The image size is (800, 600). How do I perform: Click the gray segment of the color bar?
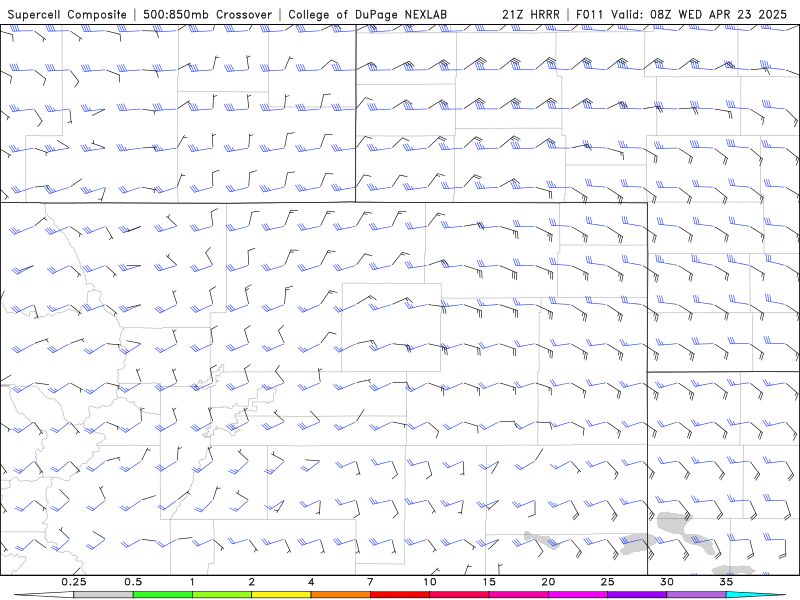click(x=103, y=595)
